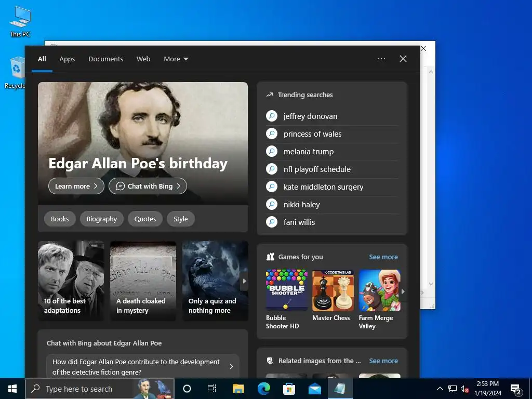Search trending jeffrey donovan
532x399 pixels.
(x=332, y=116)
